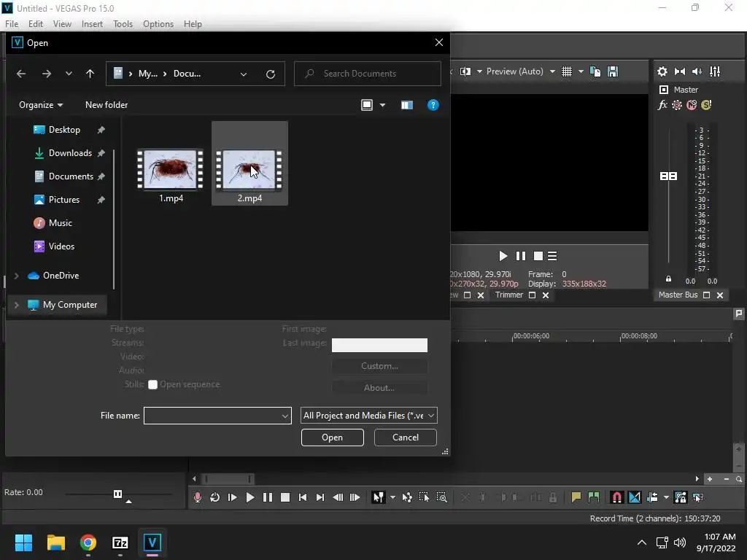Toggle Loop Playback in transport bar

pyautogui.click(x=215, y=497)
